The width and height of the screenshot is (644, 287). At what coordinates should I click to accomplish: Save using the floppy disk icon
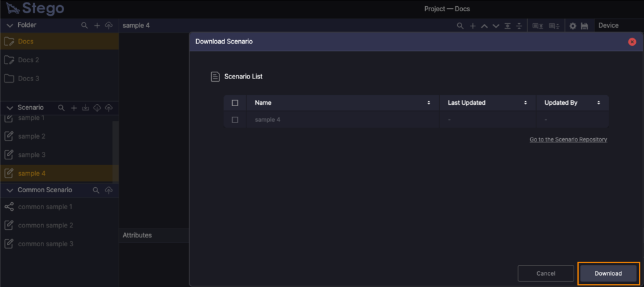(x=584, y=26)
